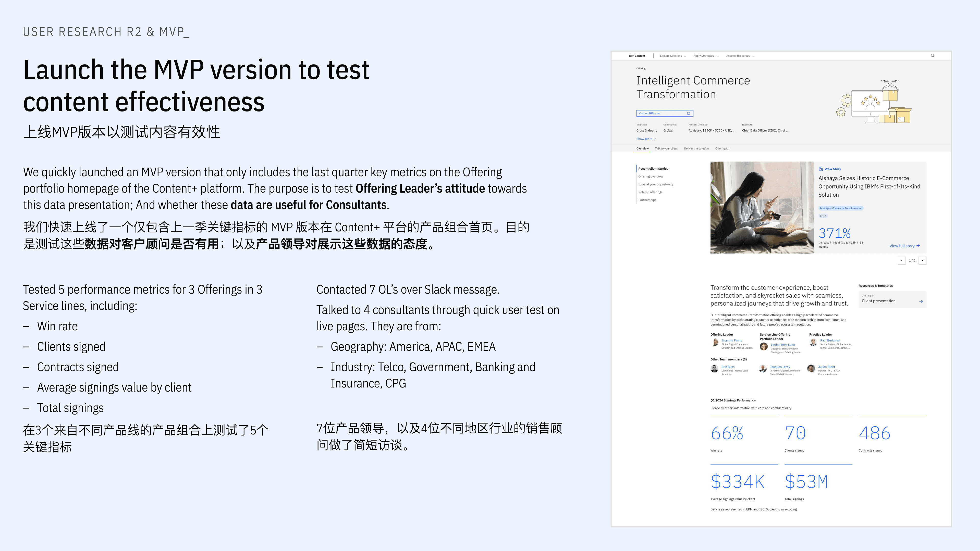
Task: Open Linda Perry-Lube profile link
Action: point(782,345)
